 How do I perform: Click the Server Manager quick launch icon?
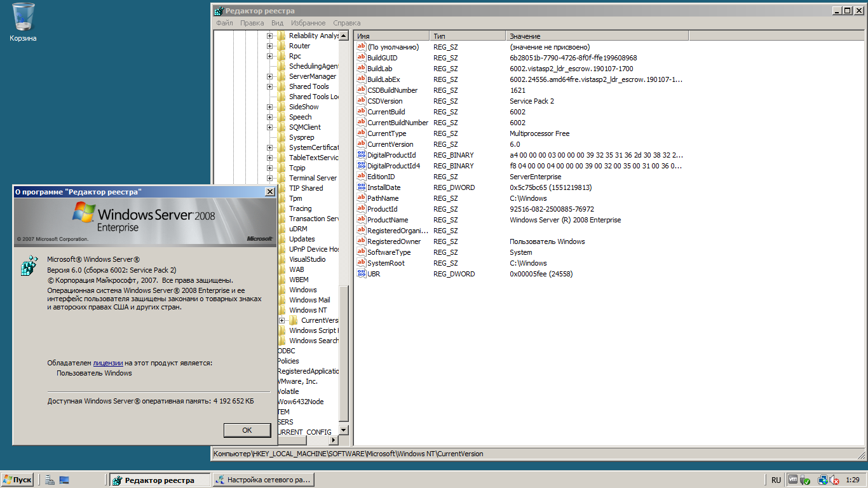(50, 480)
